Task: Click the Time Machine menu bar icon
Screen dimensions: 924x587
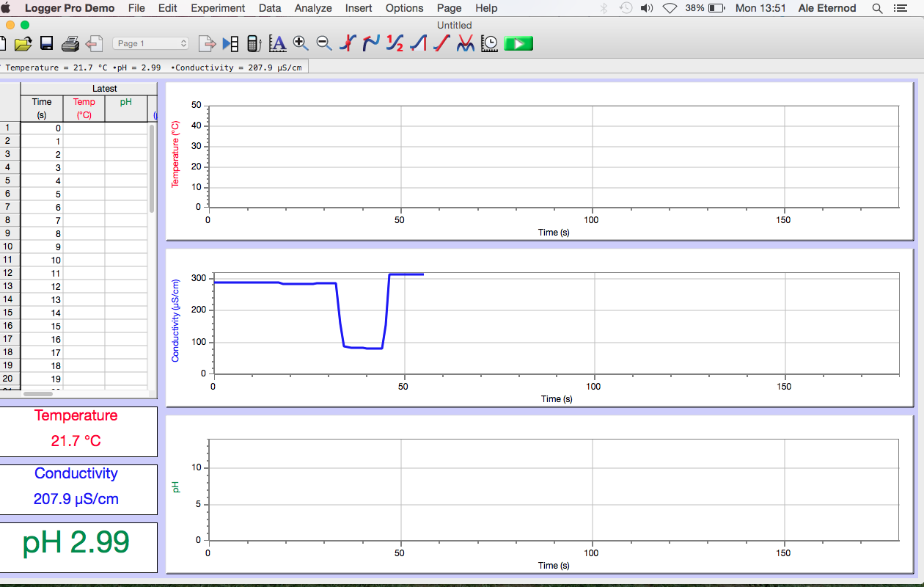Action: tap(626, 8)
